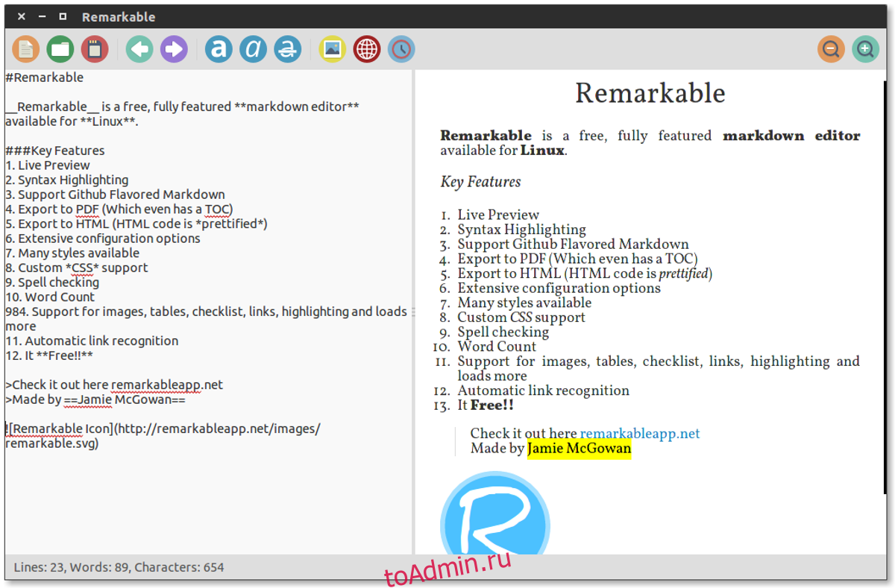This screenshot has height=588, width=895.
Task: Click the '#Remarkable' line in the editor
Action: click(x=45, y=78)
